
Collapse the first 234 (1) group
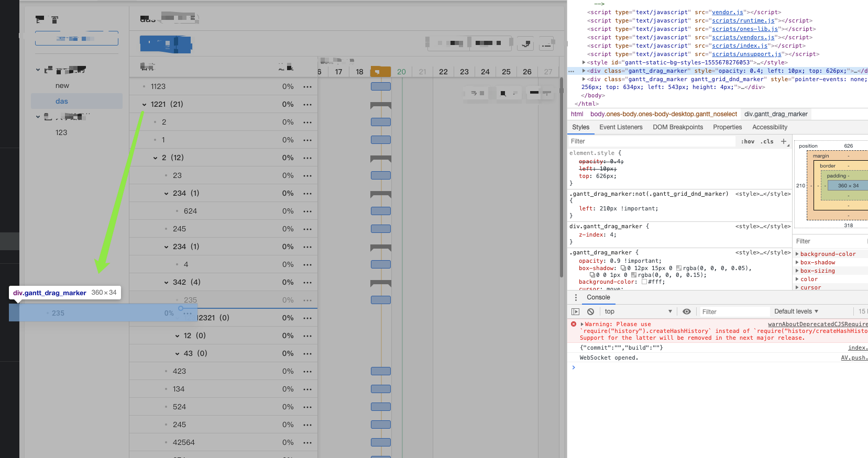click(167, 194)
